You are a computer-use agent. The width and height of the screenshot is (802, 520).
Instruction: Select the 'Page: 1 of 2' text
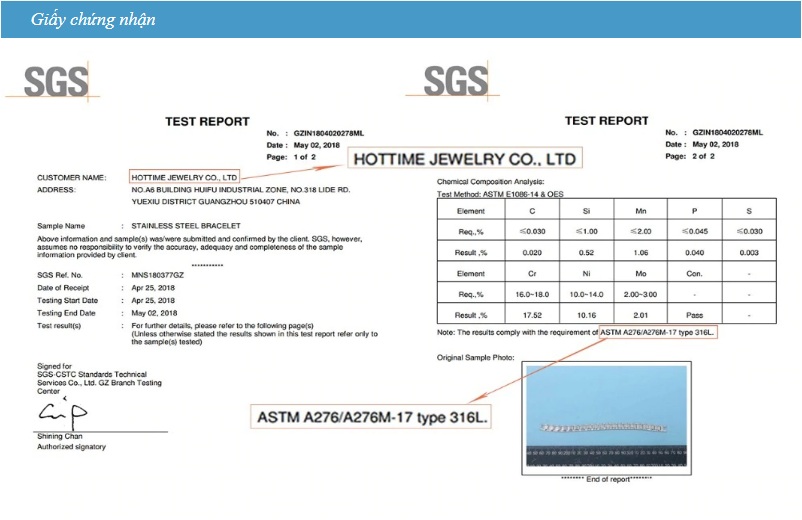pos(291,157)
